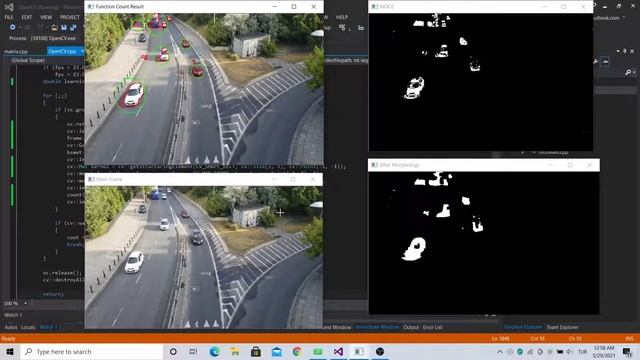This screenshot has height=360, width=640.
Task: Click the INS status bar indicator
Action: [x=629, y=338]
